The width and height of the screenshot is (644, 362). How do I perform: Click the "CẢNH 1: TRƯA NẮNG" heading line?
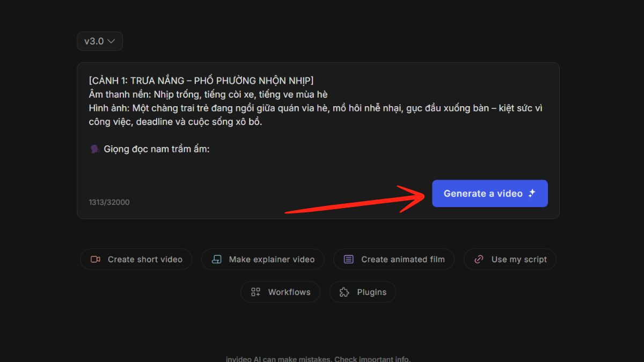pos(201,80)
